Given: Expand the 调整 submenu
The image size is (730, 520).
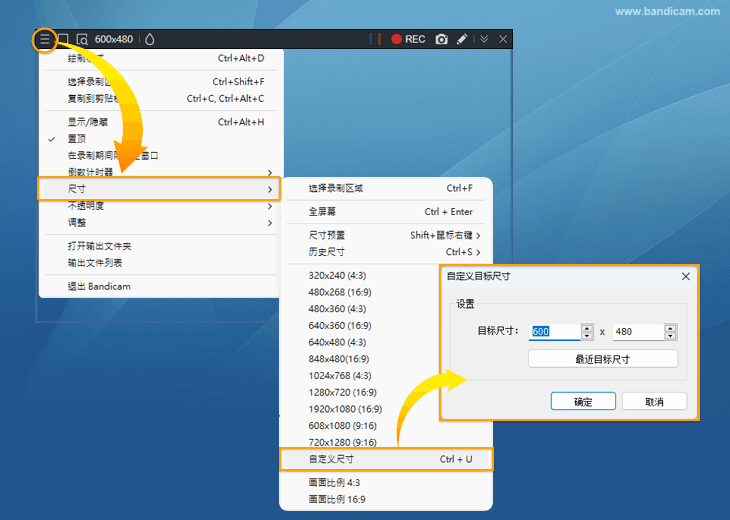Looking at the screenshot, I should point(159,223).
